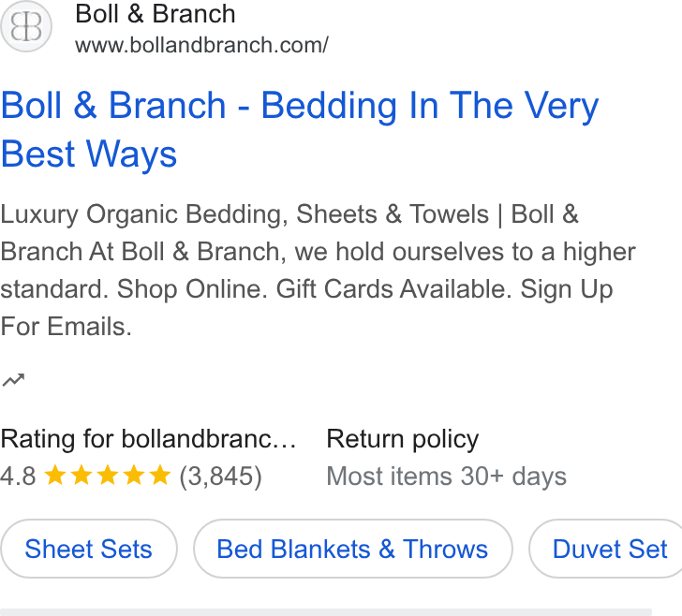Click the Boll & Branch circular logo

pos(26,26)
